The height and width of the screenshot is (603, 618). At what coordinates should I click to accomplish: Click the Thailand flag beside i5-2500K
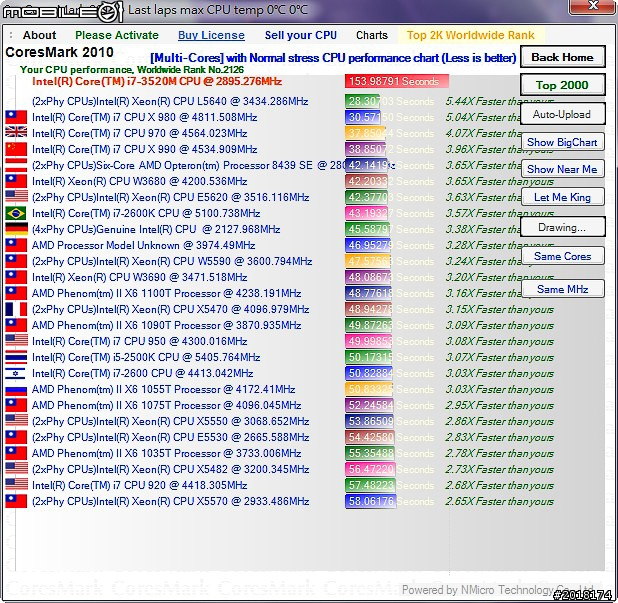pos(16,357)
